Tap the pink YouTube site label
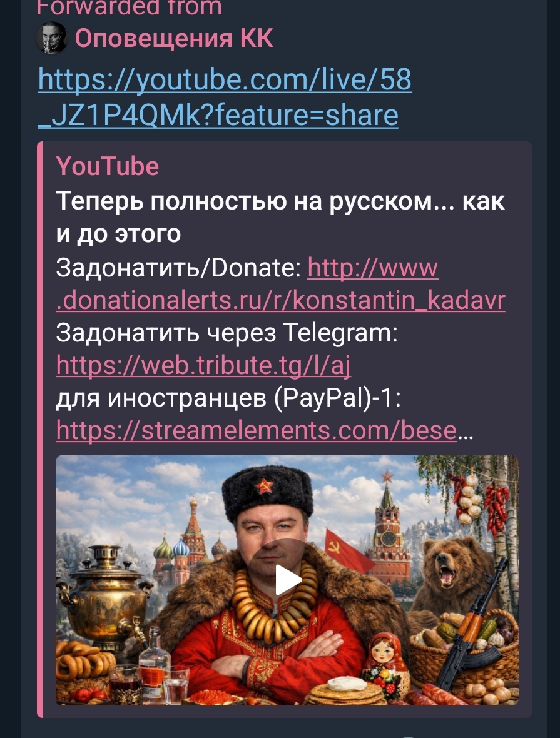Image resolution: width=560 pixels, height=738 pixels. click(x=108, y=166)
